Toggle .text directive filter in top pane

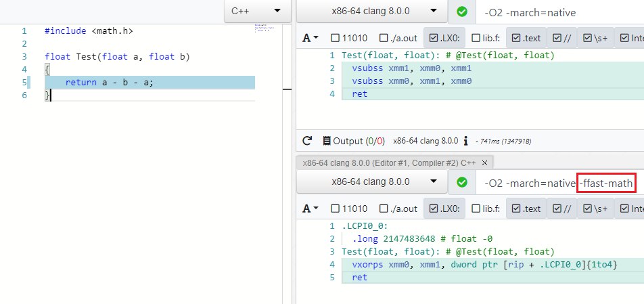coord(526,38)
